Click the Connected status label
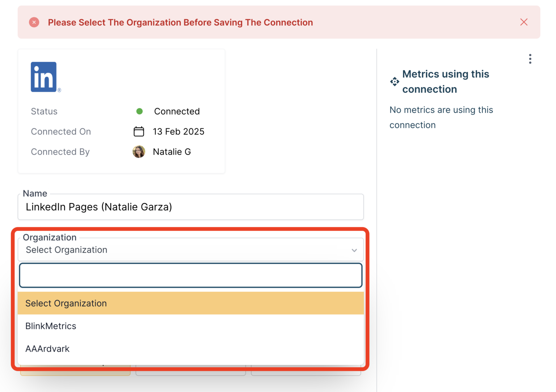This screenshot has width=556, height=392. pyautogui.click(x=177, y=111)
